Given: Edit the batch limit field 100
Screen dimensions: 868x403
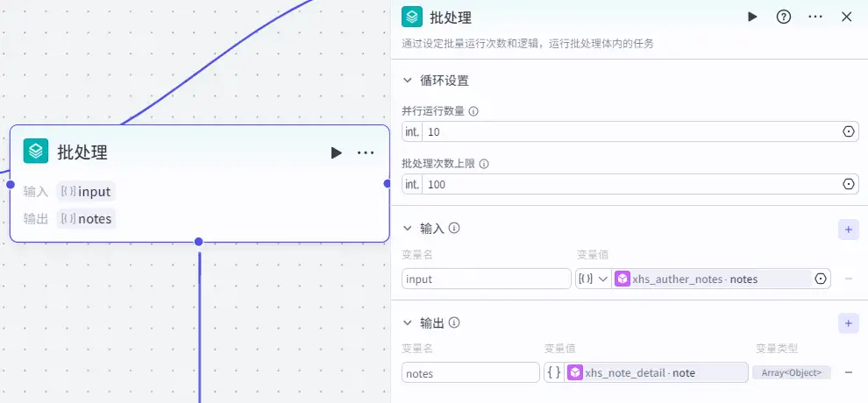Looking at the screenshot, I should coord(630,184).
